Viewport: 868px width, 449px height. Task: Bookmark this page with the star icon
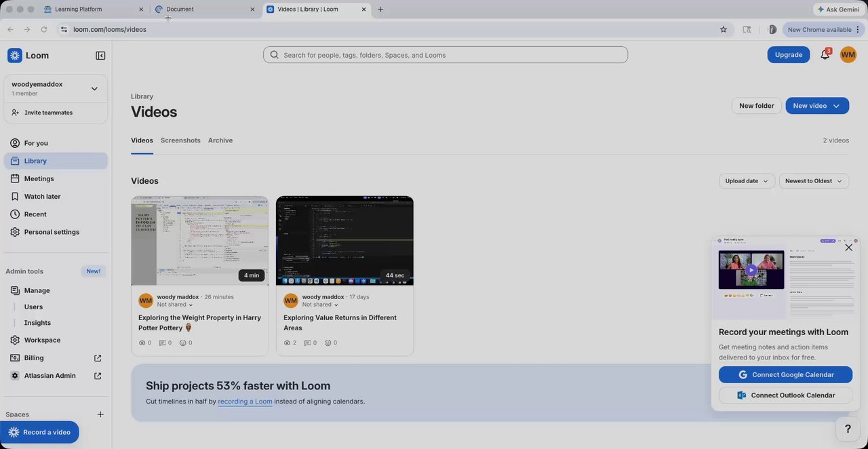(724, 29)
